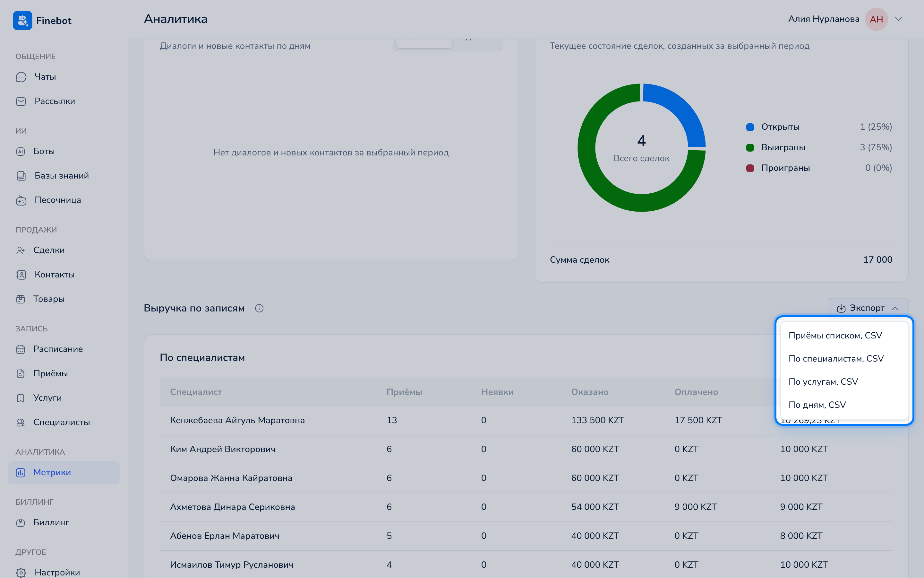This screenshot has height=578, width=924.
Task: Expand user menu chevron near Алия Нурланова
Action: [898, 19]
